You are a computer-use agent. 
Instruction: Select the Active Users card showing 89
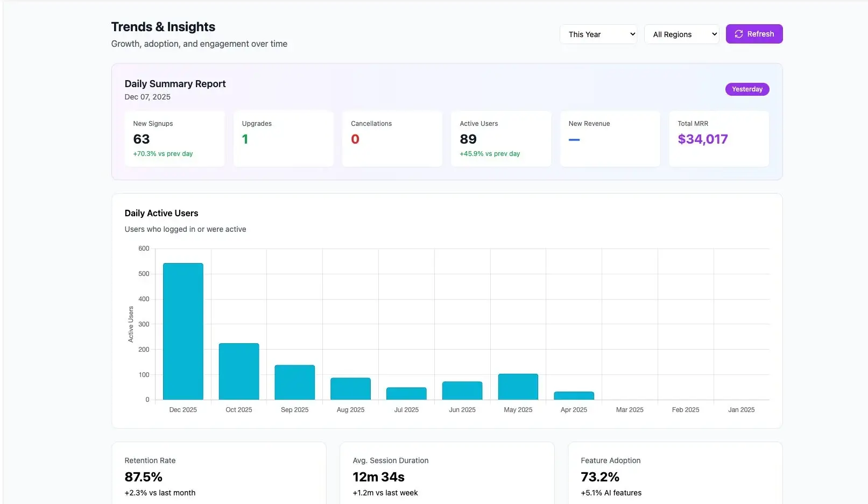coord(501,138)
